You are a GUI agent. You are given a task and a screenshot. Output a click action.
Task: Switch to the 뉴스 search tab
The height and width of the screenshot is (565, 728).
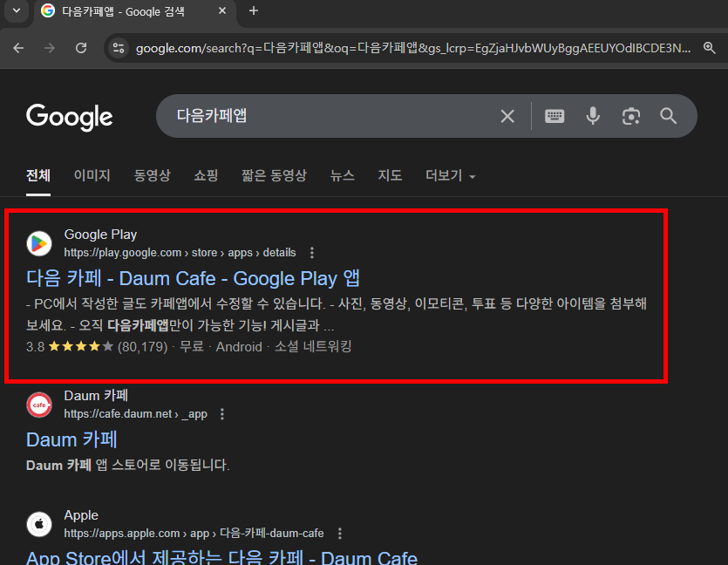click(x=342, y=175)
